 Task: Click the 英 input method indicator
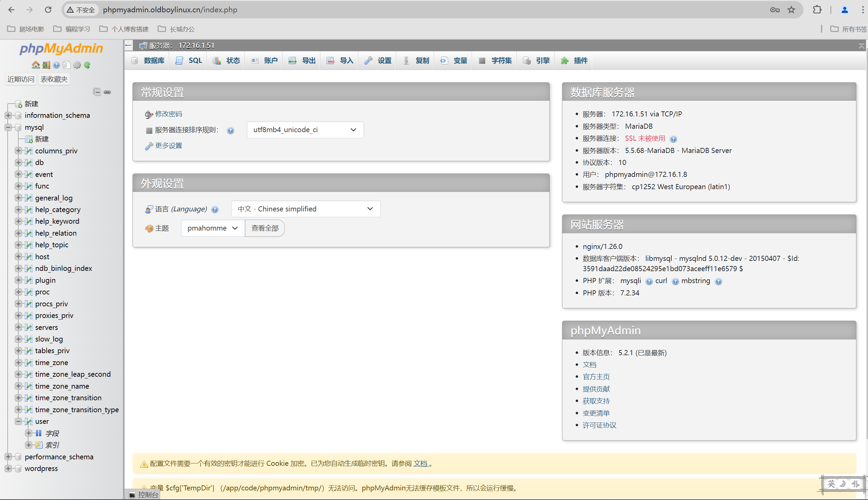coord(831,484)
